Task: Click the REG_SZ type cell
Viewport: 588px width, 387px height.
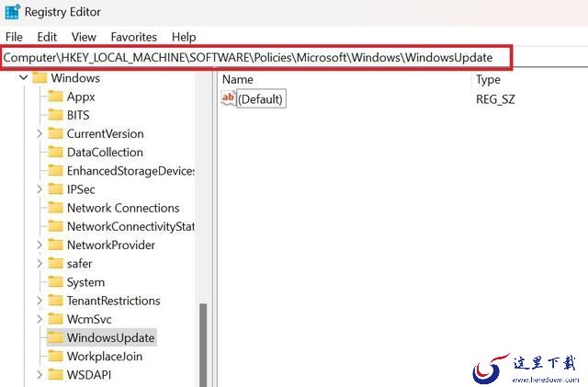Action: tap(495, 99)
